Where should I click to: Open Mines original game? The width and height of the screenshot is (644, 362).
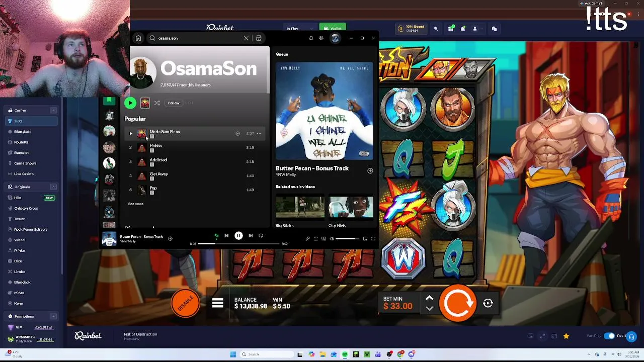pyautogui.click(x=30, y=293)
